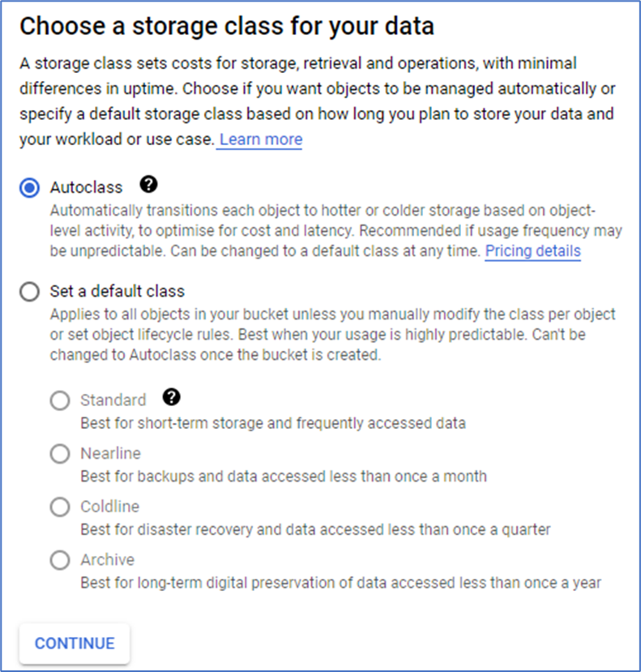Follow the Pricing details link
641x672 pixels.
point(532,251)
